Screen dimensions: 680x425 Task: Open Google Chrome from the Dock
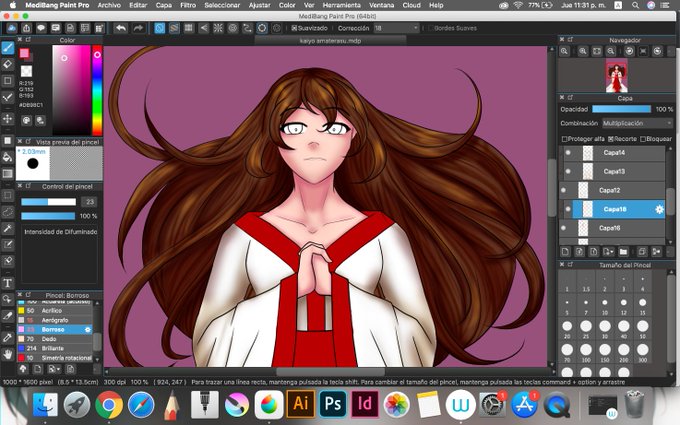tap(109, 405)
